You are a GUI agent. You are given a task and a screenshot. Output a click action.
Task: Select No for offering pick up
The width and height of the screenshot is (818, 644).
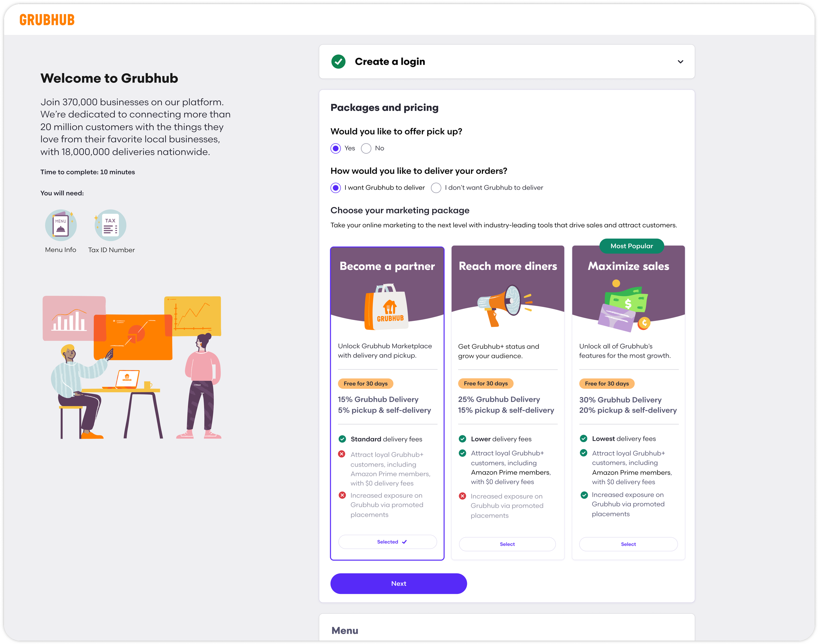tap(366, 148)
